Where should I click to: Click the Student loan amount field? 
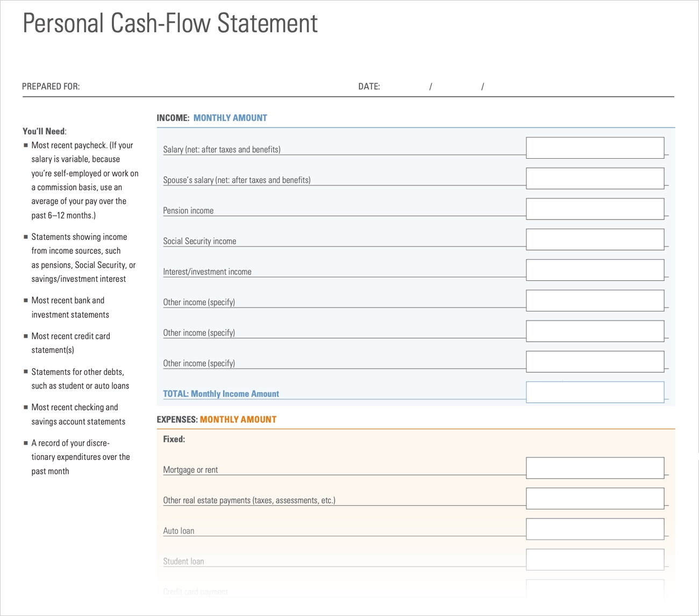[x=595, y=560]
